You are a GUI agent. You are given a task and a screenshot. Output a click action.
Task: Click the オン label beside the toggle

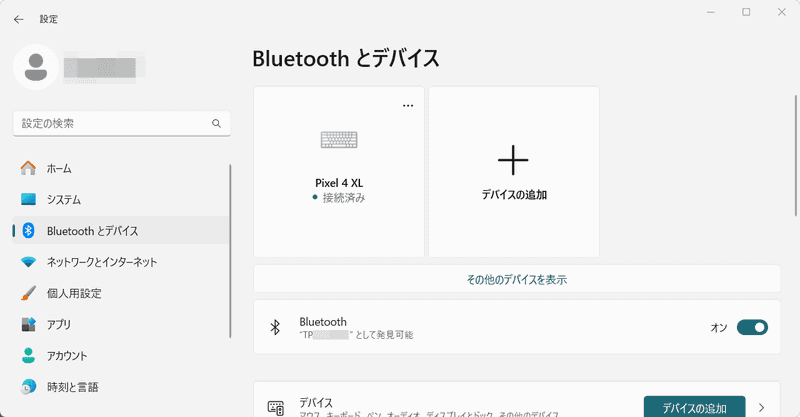pos(719,328)
